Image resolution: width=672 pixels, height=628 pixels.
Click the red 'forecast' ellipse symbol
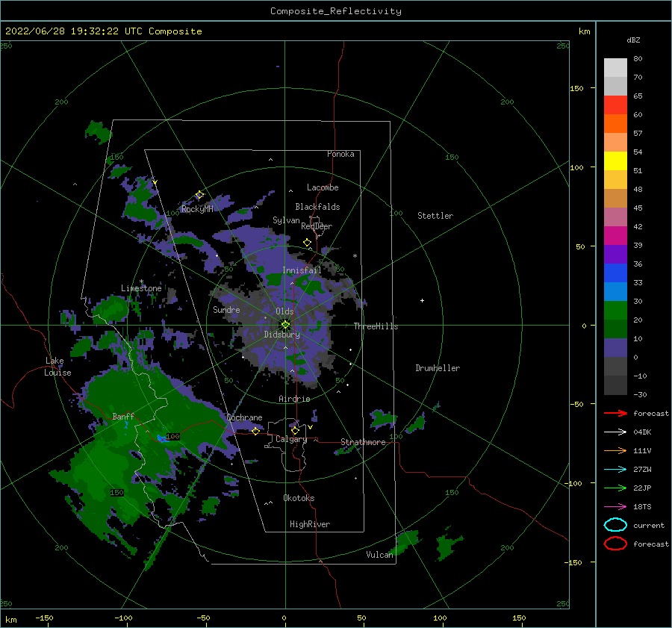coord(615,544)
